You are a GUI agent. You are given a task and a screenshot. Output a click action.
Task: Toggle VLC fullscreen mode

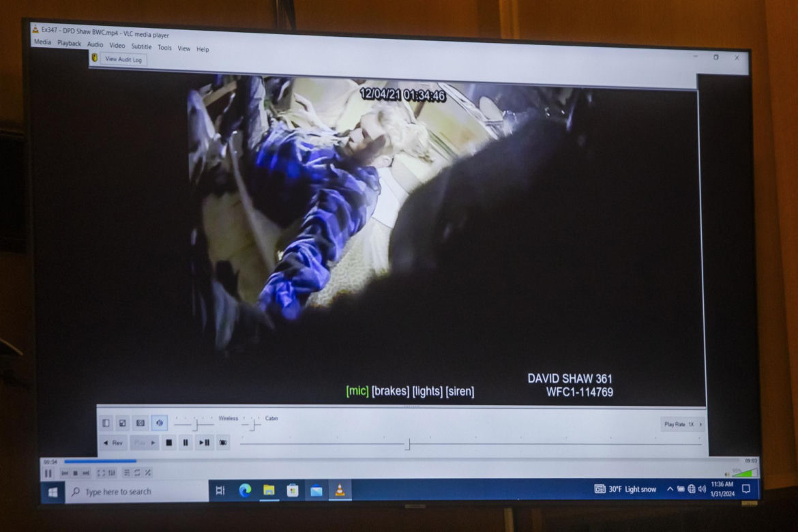(x=101, y=473)
